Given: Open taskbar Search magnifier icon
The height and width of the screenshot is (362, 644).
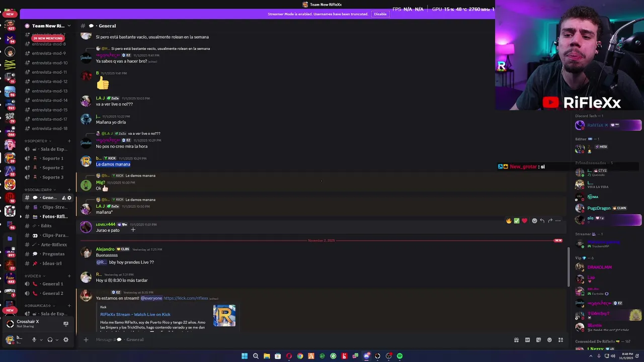Looking at the screenshot, I should click(x=256, y=356).
